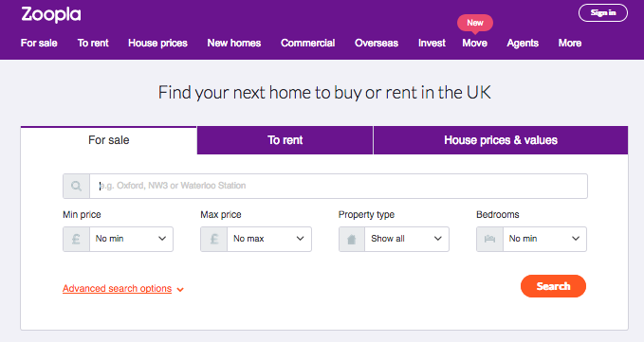644x342 pixels.
Task: Click the house icon beside Property type
Action: point(352,239)
